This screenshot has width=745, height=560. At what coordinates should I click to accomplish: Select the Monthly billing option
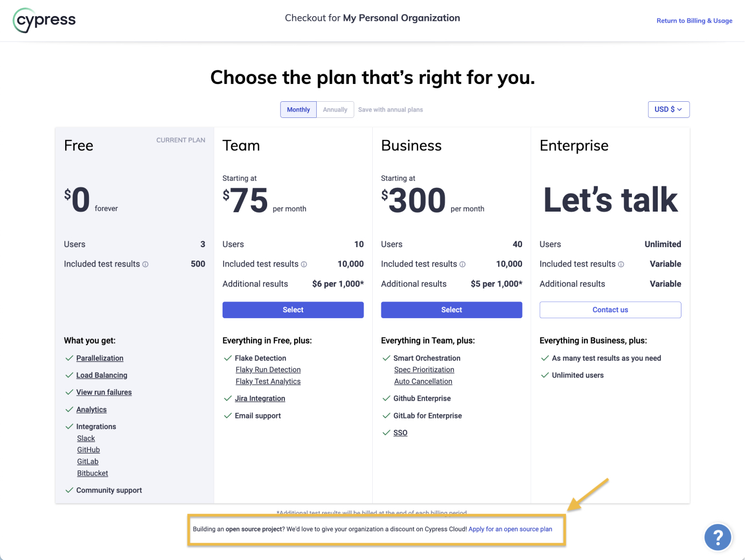pyautogui.click(x=298, y=109)
